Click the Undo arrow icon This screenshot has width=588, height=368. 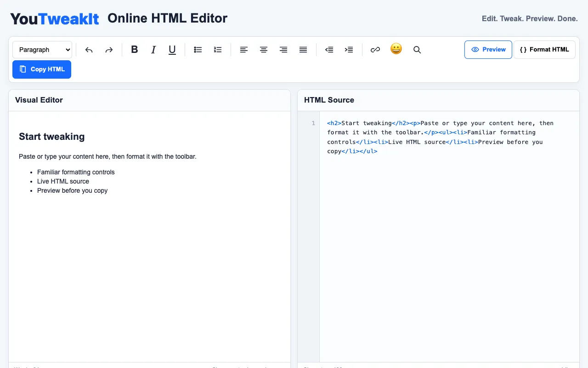89,50
